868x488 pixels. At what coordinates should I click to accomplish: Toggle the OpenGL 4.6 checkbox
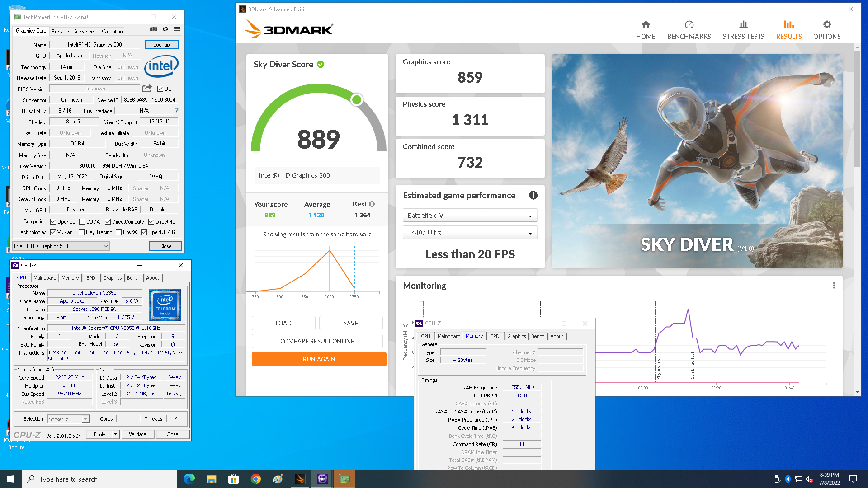[144, 232]
